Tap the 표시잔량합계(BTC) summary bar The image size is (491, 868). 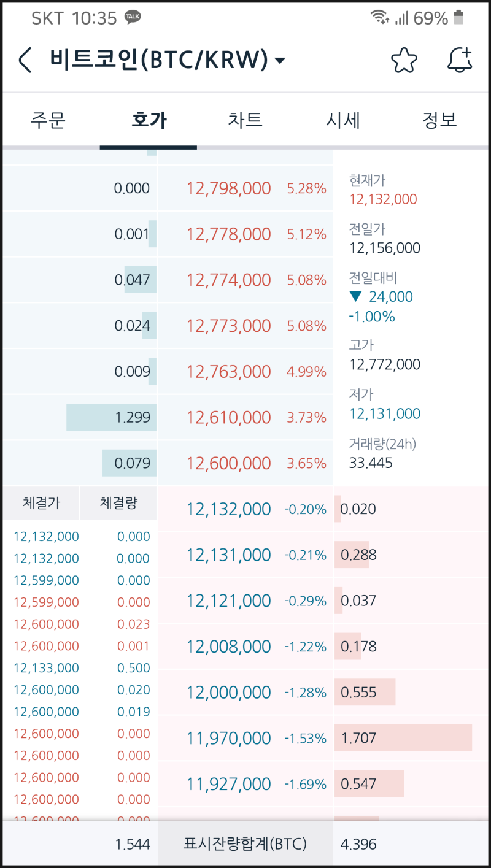click(x=245, y=843)
